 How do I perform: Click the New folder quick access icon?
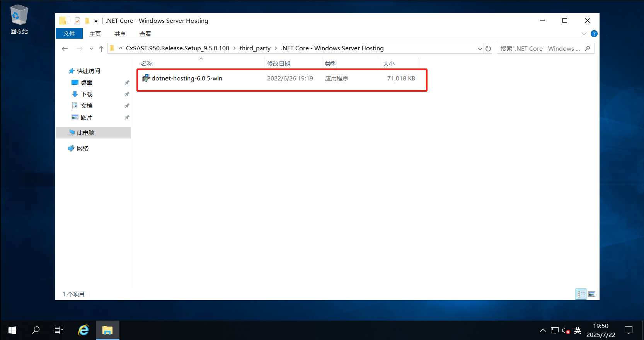pyautogui.click(x=87, y=21)
